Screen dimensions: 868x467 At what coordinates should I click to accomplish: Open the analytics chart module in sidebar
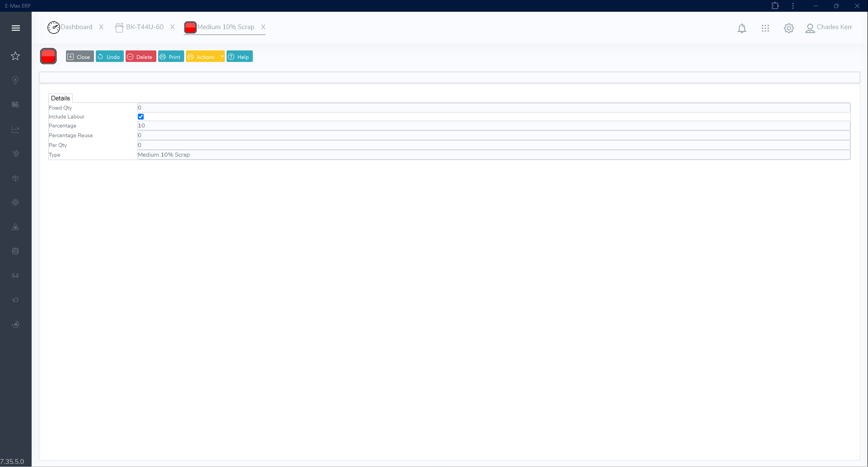coord(15,129)
